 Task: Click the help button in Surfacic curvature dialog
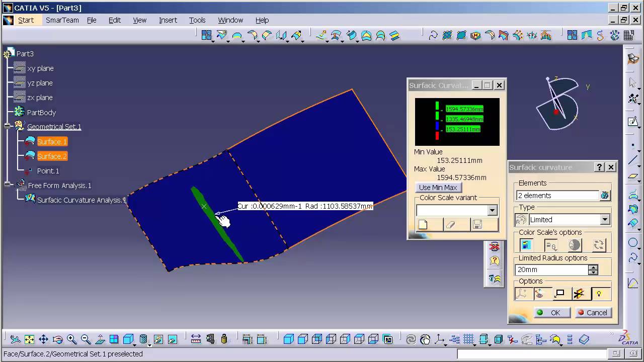[599, 167]
